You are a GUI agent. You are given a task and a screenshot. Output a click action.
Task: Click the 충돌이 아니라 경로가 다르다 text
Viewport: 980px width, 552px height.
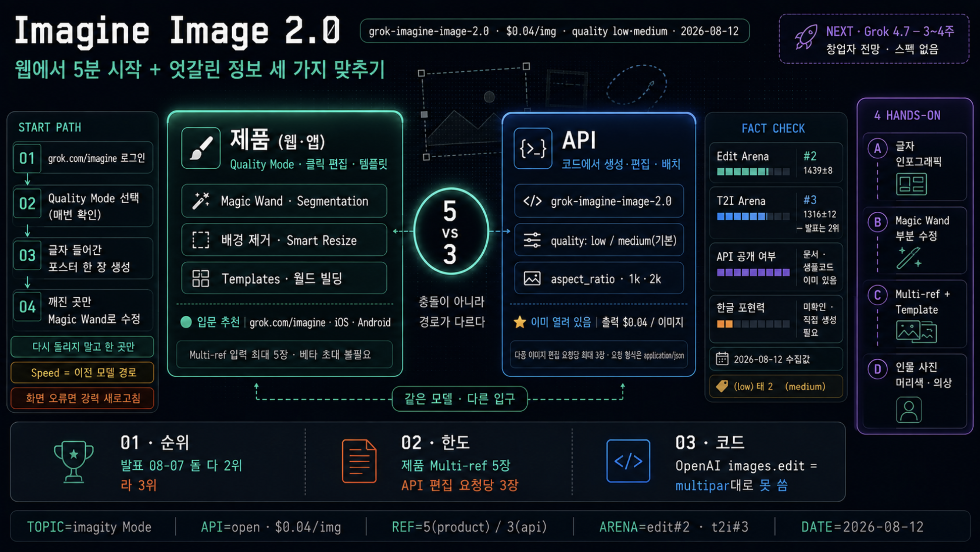(451, 312)
